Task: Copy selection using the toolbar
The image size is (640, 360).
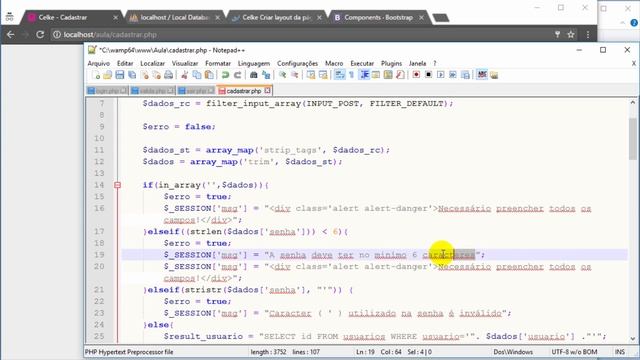Action: pos(197,75)
